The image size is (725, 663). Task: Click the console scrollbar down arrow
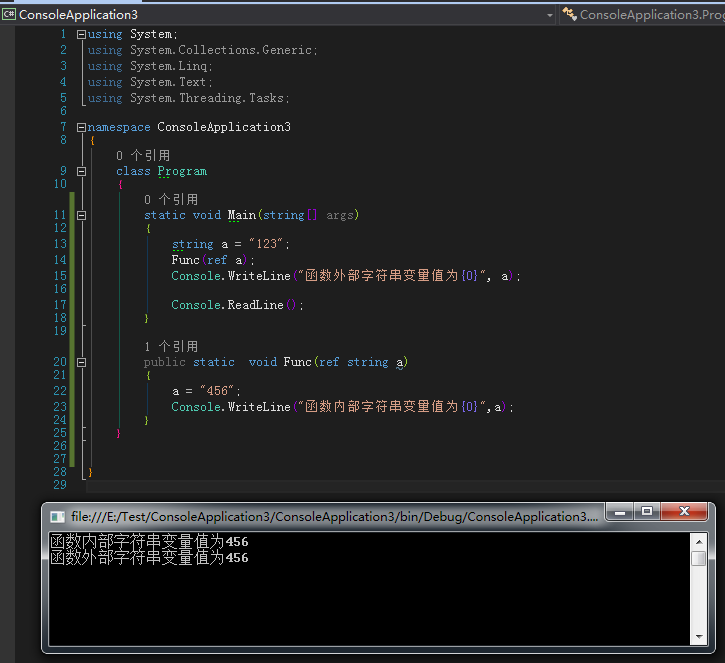699,637
